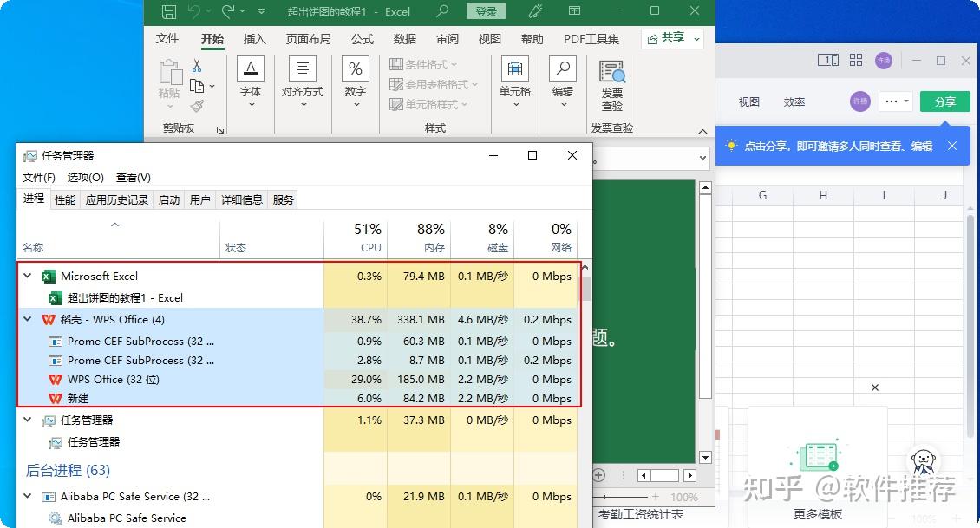Image resolution: width=980 pixels, height=528 pixels.
Task: Select the 新建 WPS process row
Action: pyautogui.click(x=298, y=398)
